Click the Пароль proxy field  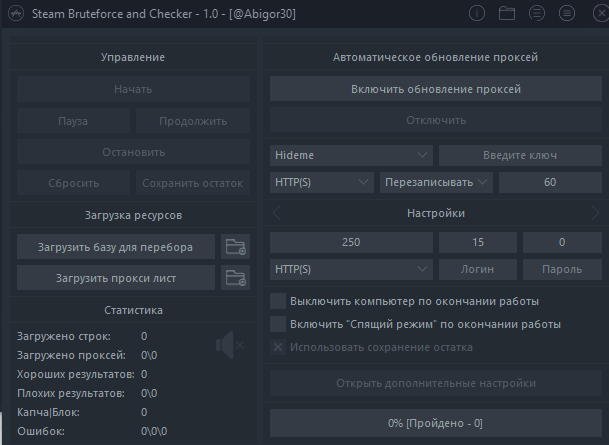pyautogui.click(x=562, y=269)
